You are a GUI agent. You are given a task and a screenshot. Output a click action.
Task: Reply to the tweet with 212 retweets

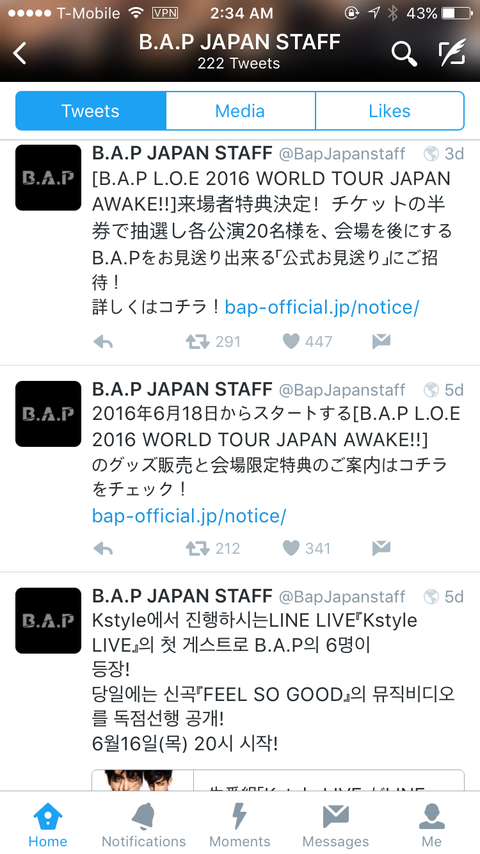[x=103, y=548]
